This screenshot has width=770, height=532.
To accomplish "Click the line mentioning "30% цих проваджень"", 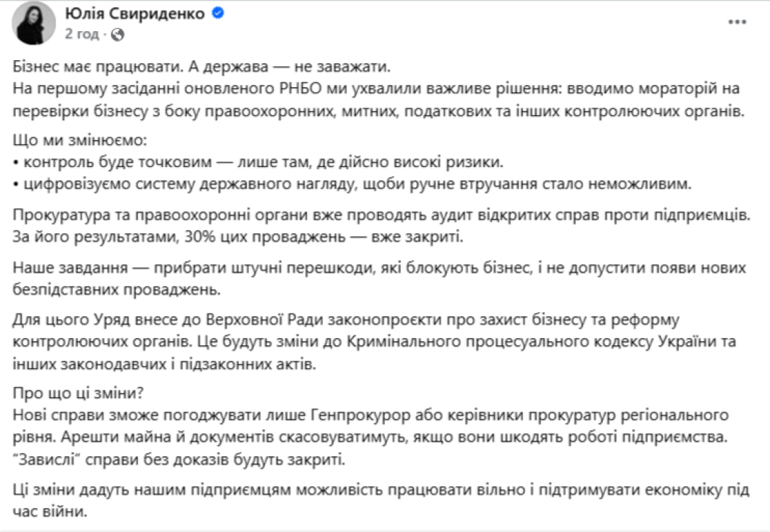I will coord(237,236).
